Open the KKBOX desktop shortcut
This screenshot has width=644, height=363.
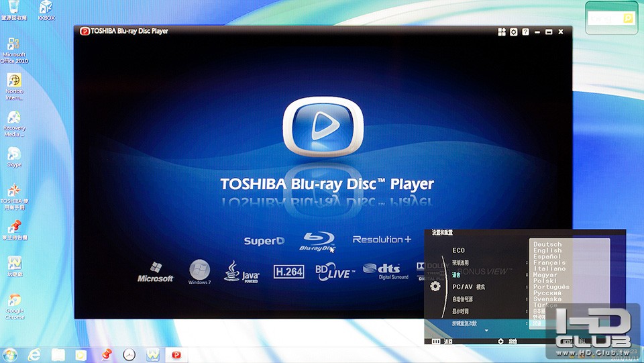(46, 11)
